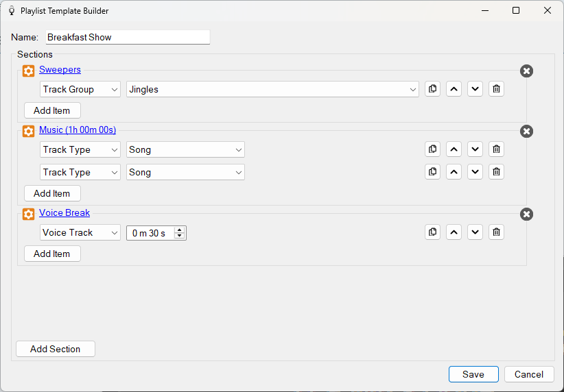Minimize the Playlist Template Builder window
Viewport: 564px width, 392px height.
point(485,10)
